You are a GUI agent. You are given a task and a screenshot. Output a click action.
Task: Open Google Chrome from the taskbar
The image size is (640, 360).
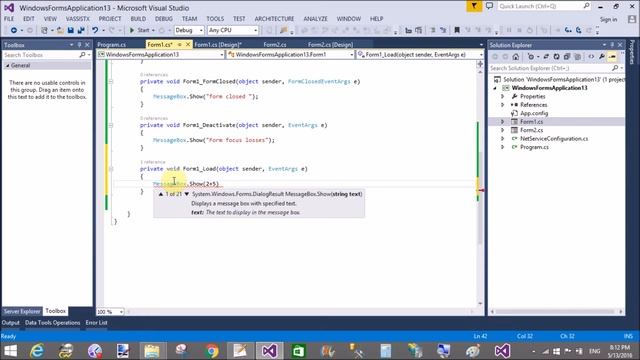(x=211, y=351)
